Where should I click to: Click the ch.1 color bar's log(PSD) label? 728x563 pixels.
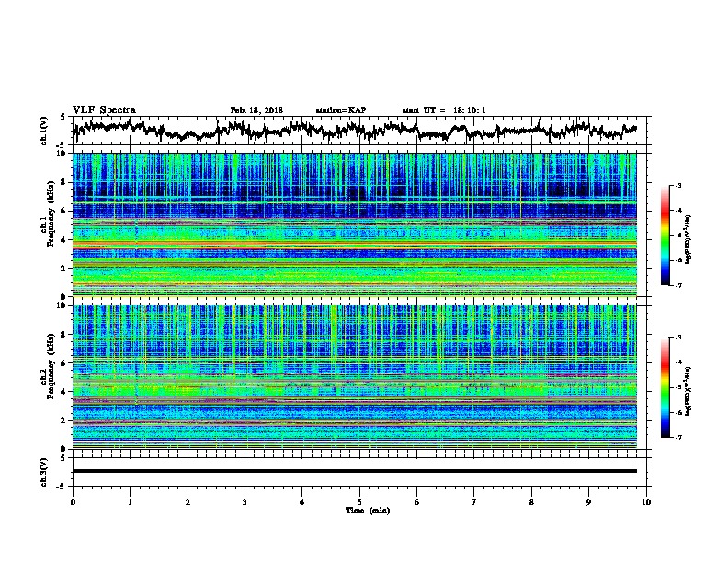coord(688,239)
